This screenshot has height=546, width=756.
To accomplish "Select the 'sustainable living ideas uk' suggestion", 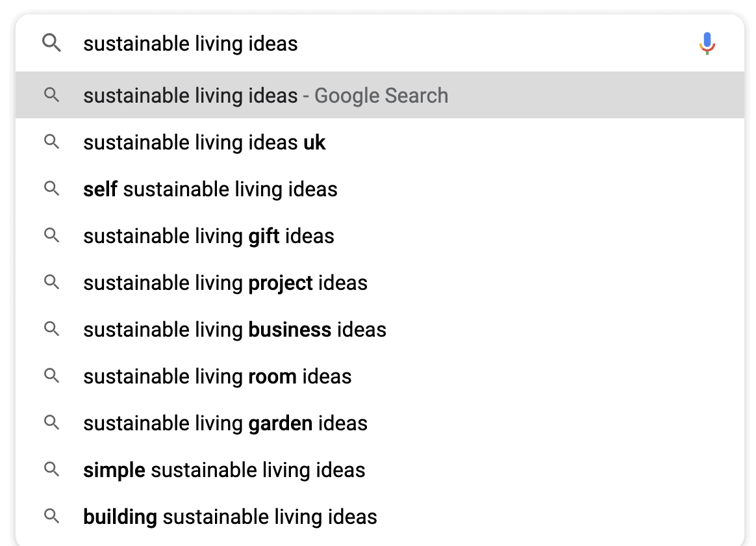I will click(x=205, y=142).
